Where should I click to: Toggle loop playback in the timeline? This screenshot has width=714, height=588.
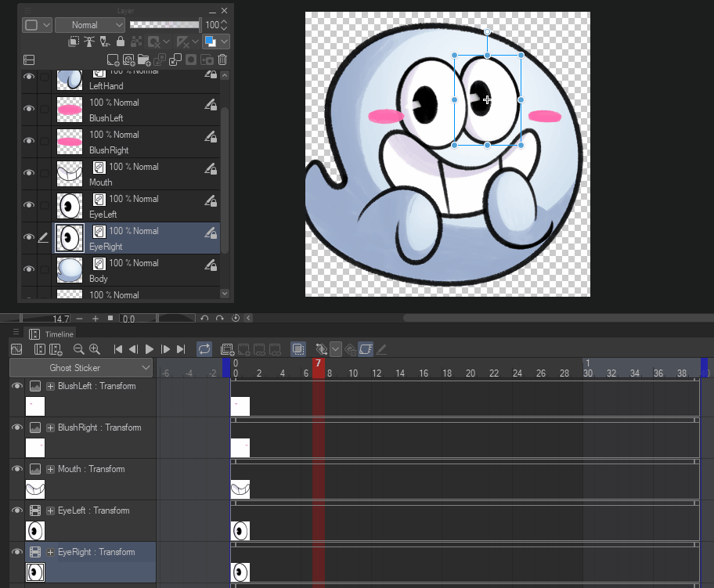click(x=204, y=349)
